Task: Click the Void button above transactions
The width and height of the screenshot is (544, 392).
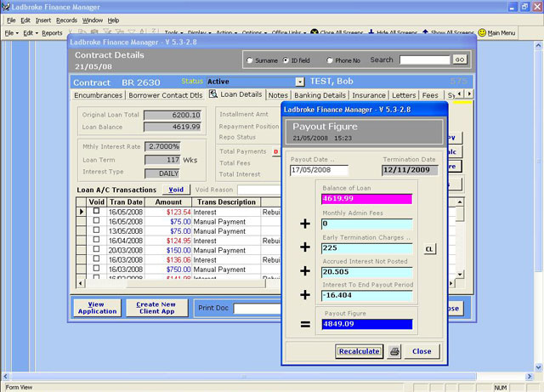Action: pos(176,190)
